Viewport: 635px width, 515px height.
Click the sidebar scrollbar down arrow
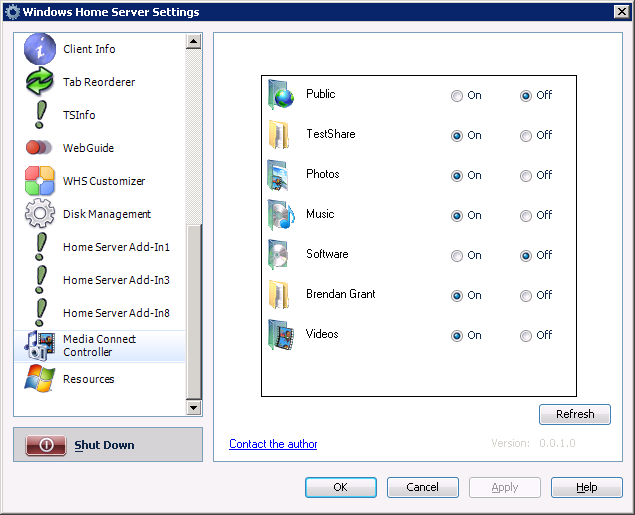coord(194,407)
